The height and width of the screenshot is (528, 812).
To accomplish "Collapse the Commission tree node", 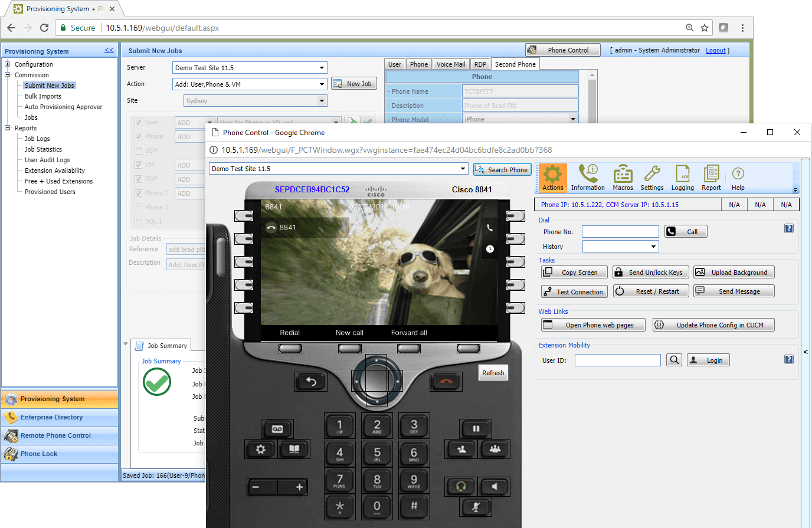I will pyautogui.click(x=8, y=75).
